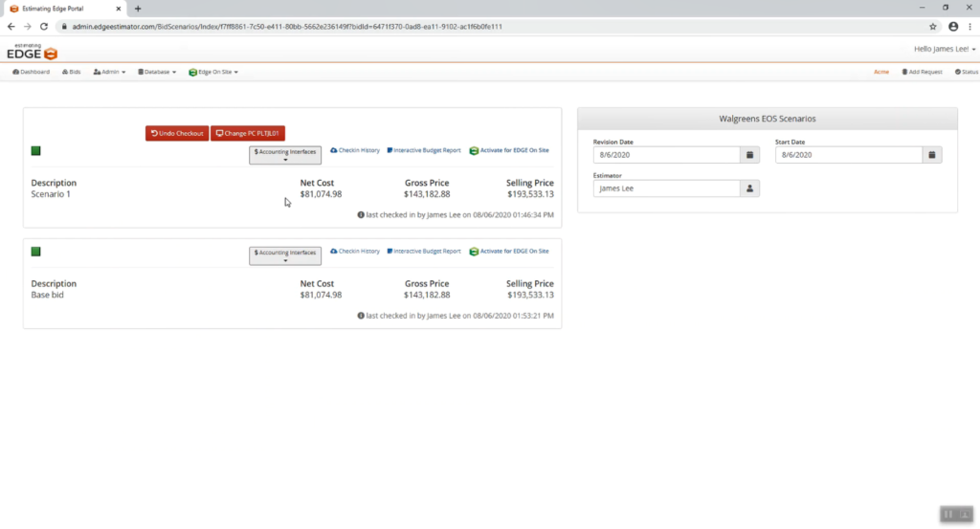Open the Admin dropdown menu
This screenshot has width=980, height=529.
(110, 72)
